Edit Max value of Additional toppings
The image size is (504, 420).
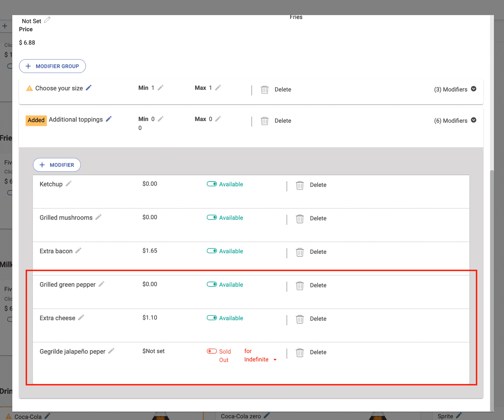218,119
